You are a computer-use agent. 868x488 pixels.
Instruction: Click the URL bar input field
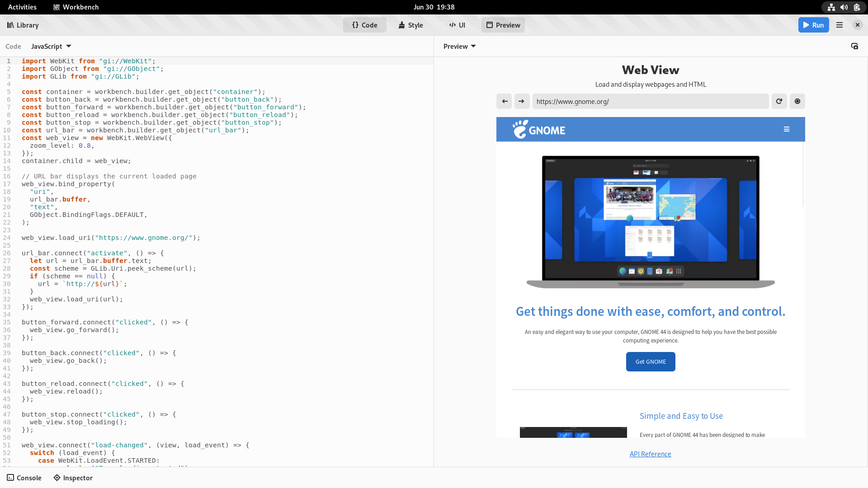(x=651, y=101)
